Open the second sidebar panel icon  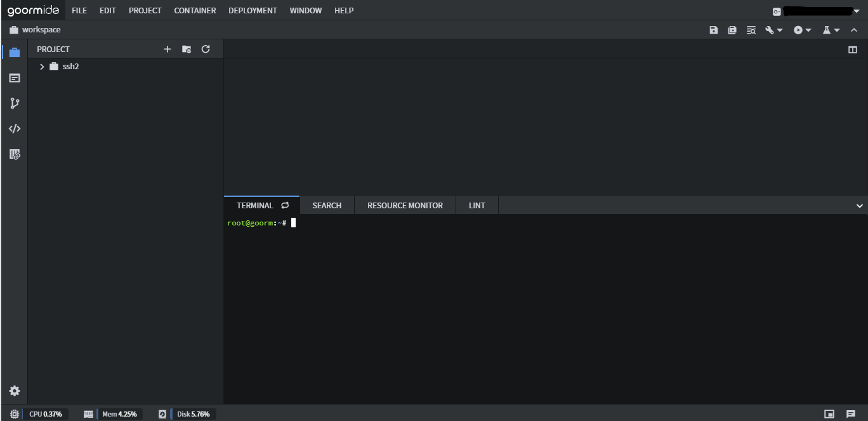click(x=15, y=78)
